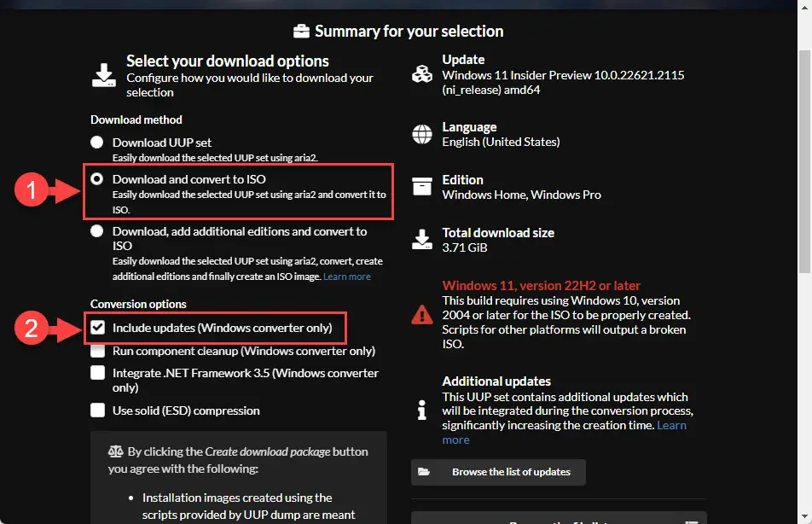
Task: Select Download and convert to ISO
Action: [97, 179]
